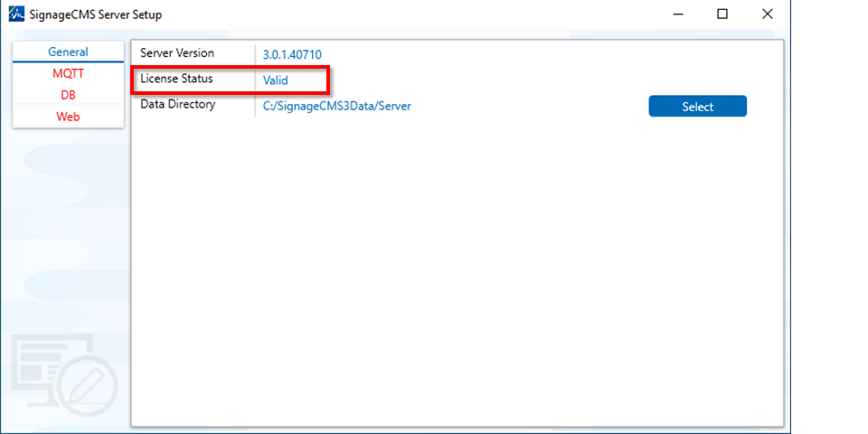Open the DB settings tab
868x434 pixels.
point(68,95)
